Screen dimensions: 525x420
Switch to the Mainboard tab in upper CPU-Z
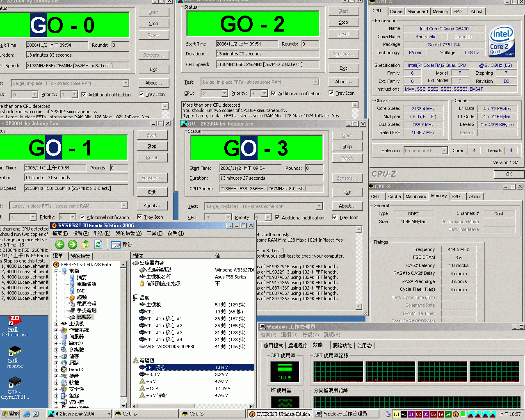pos(418,11)
